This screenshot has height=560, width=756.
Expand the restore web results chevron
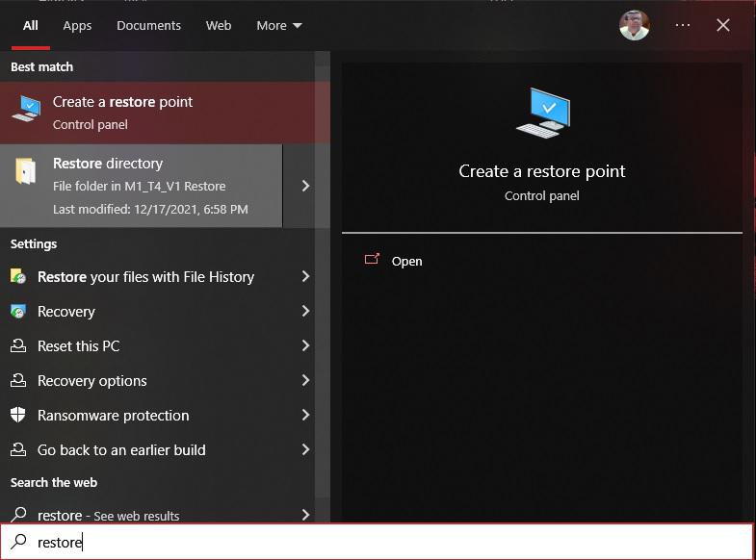[305, 515]
